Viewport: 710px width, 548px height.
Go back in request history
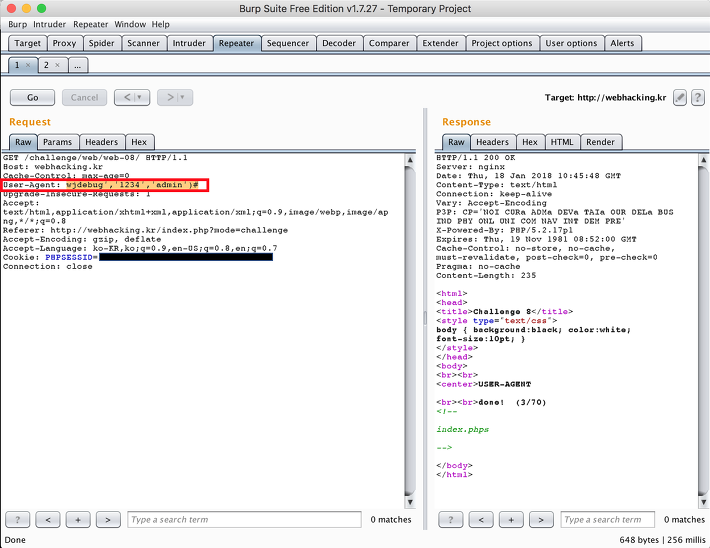pos(132,97)
